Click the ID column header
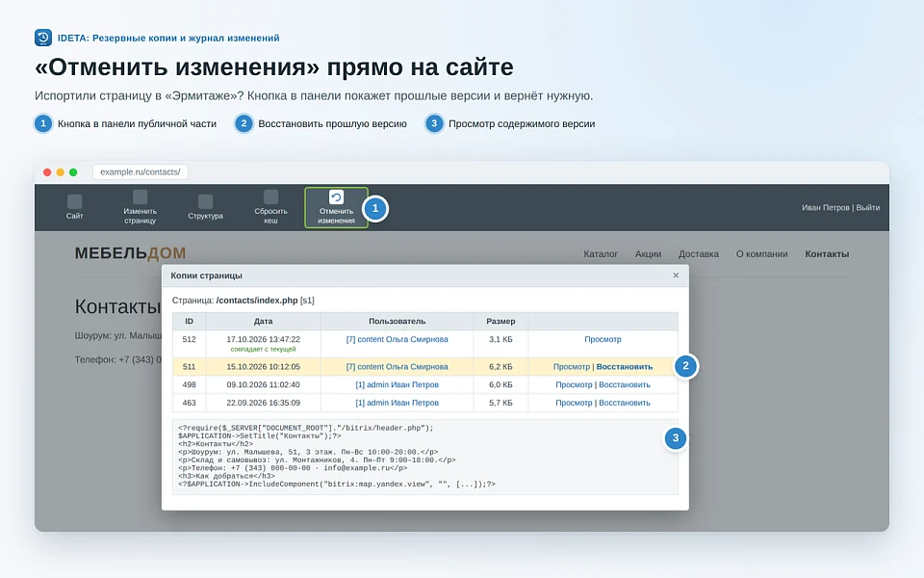This screenshot has width=924, height=578. click(190, 321)
